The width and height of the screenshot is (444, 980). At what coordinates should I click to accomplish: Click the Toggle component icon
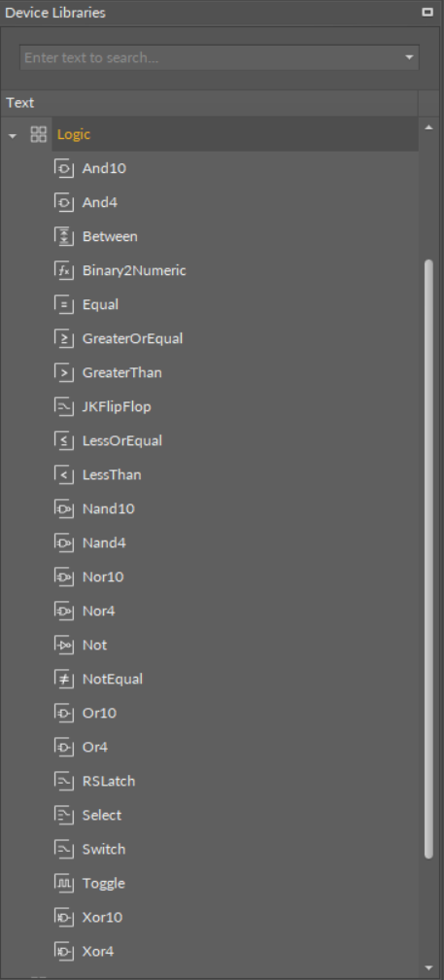(64, 883)
